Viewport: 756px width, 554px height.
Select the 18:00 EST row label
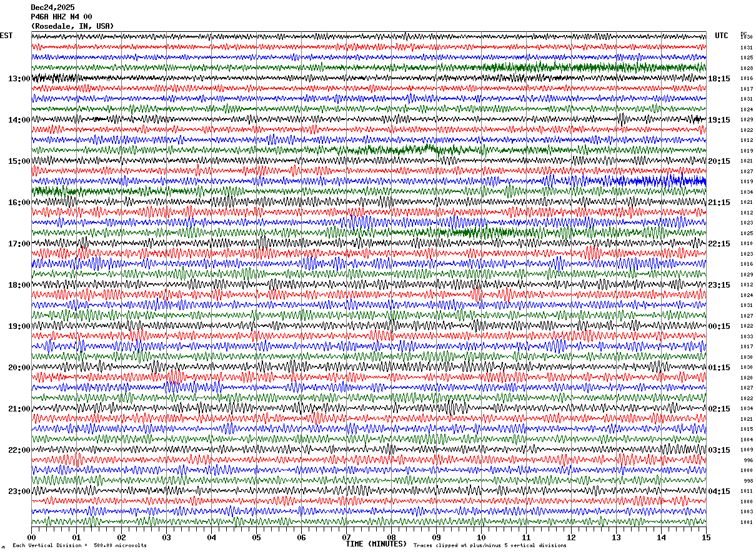[19, 285]
